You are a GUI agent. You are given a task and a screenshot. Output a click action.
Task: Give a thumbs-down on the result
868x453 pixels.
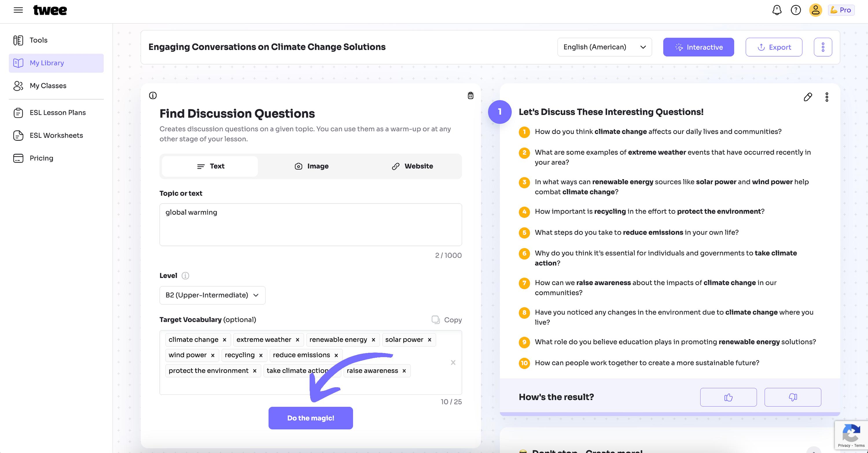pos(792,397)
